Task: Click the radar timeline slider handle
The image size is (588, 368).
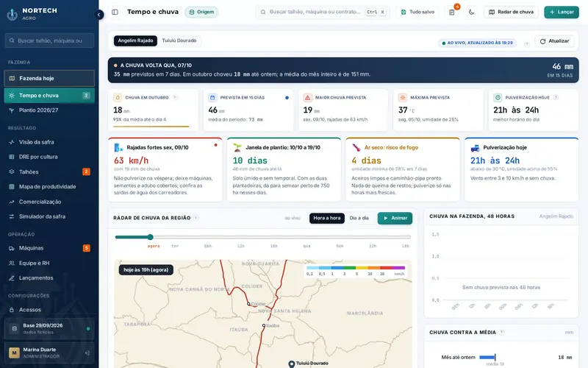Action: (x=151, y=237)
